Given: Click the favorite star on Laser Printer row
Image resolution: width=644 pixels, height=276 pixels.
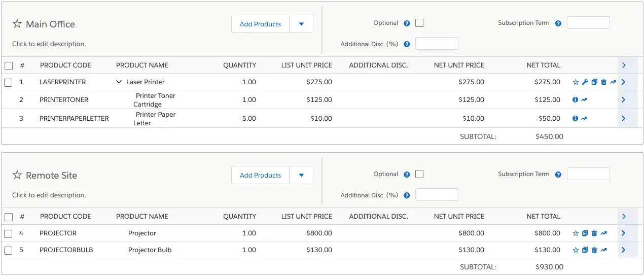Looking at the screenshot, I should (x=576, y=82).
